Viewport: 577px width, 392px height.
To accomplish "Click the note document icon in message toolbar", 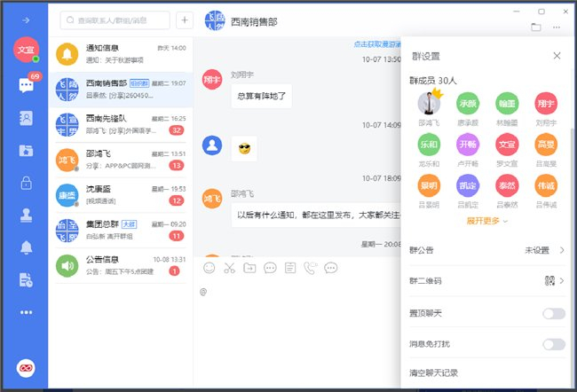I will (x=290, y=268).
